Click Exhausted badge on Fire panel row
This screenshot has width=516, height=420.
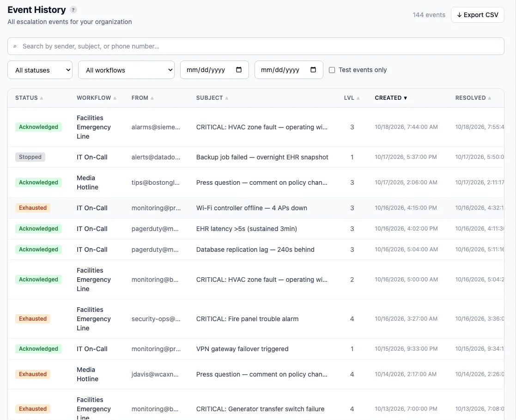click(33, 319)
